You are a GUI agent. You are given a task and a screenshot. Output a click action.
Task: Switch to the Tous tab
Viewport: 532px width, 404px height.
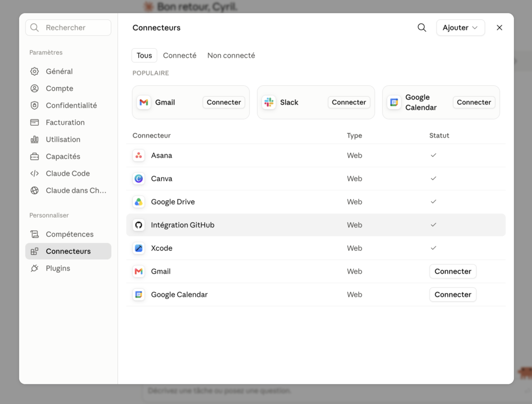pos(144,55)
